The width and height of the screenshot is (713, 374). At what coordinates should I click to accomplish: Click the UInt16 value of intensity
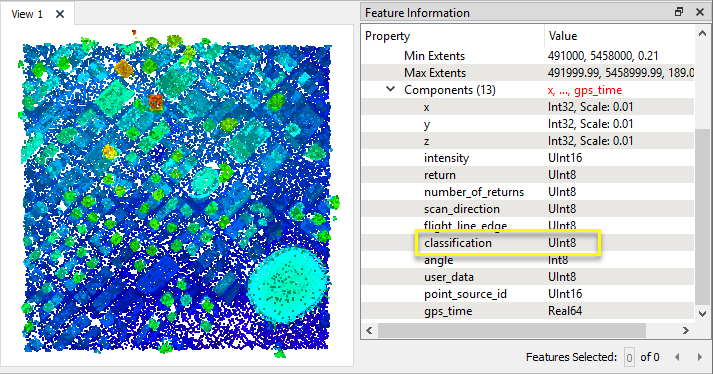click(565, 158)
